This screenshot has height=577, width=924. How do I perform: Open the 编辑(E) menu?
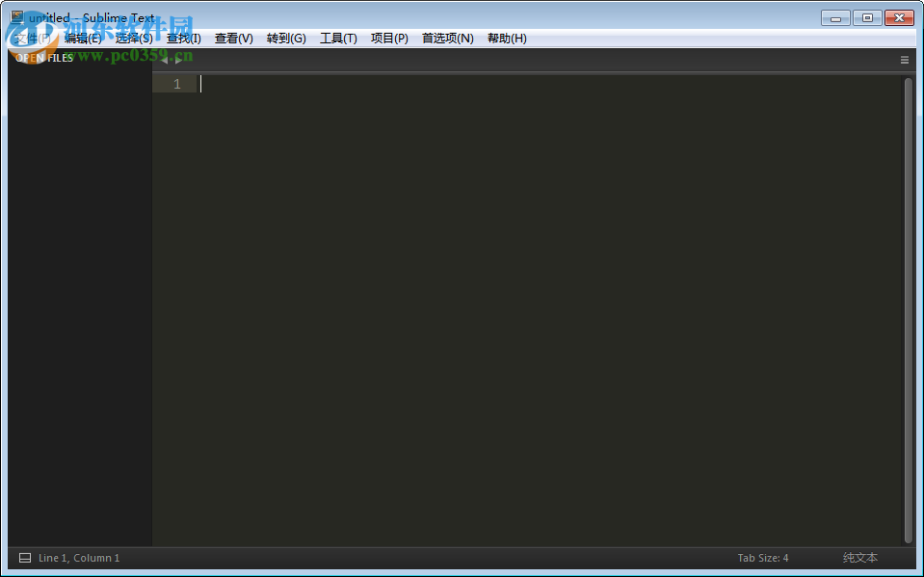[83, 39]
